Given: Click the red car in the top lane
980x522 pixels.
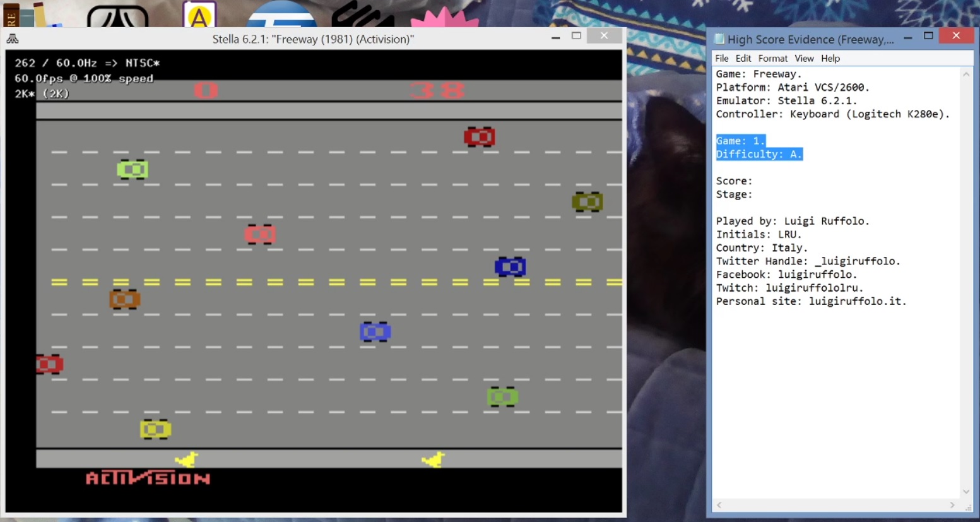Looking at the screenshot, I should 480,137.
